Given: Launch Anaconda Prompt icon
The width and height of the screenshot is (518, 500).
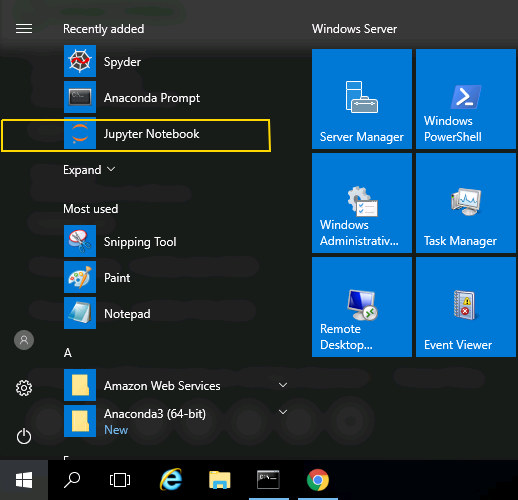Looking at the screenshot, I should coord(80,97).
